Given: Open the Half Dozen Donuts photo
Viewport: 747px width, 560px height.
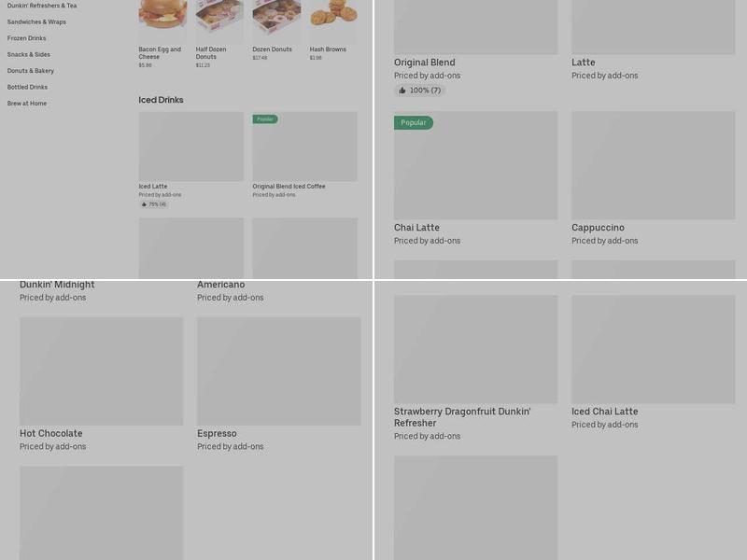Looking at the screenshot, I should tap(219, 19).
